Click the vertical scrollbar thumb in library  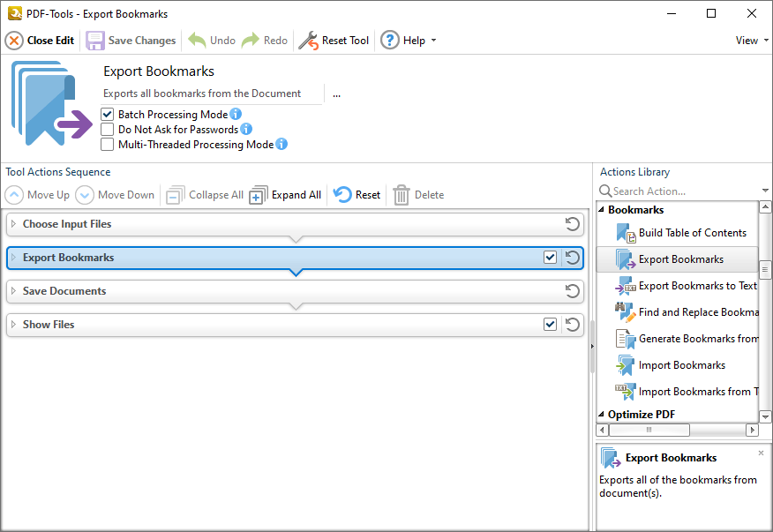(x=765, y=270)
